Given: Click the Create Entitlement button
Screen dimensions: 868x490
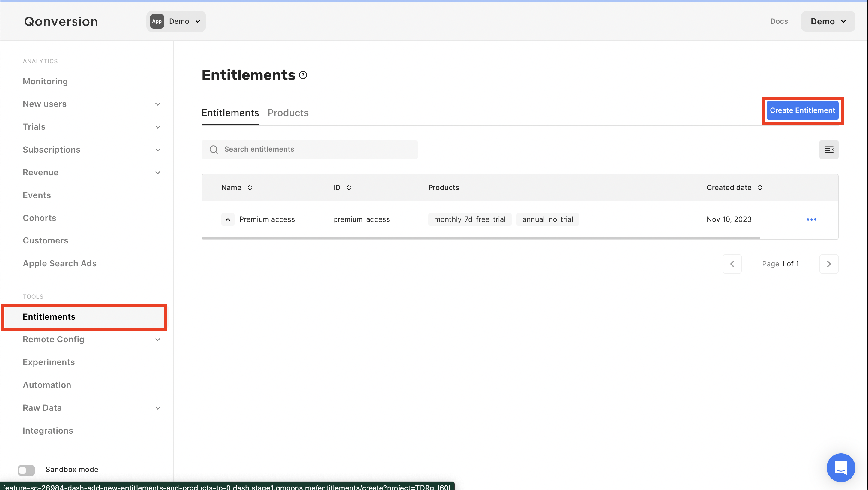Looking at the screenshot, I should click(802, 110).
